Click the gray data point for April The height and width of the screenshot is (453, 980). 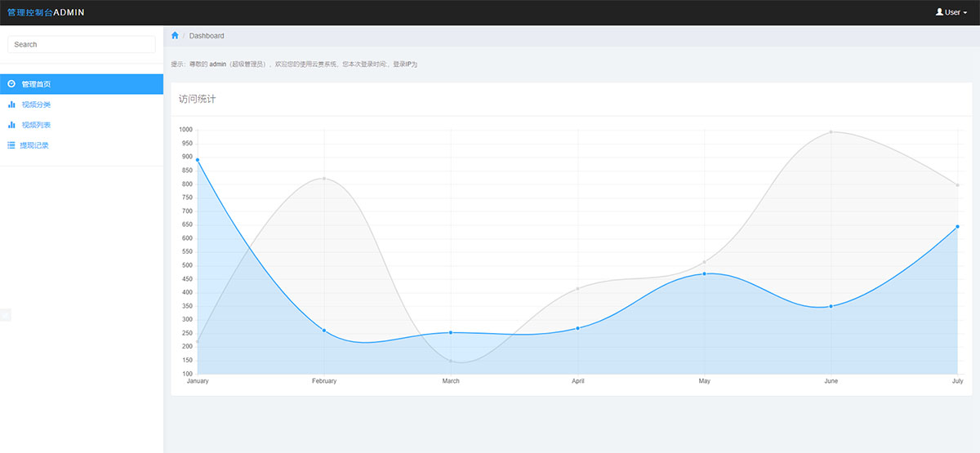pyautogui.click(x=577, y=289)
